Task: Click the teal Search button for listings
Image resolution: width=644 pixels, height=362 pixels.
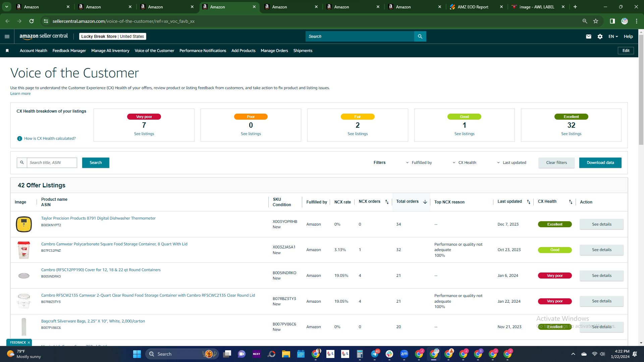Action: coord(96,163)
